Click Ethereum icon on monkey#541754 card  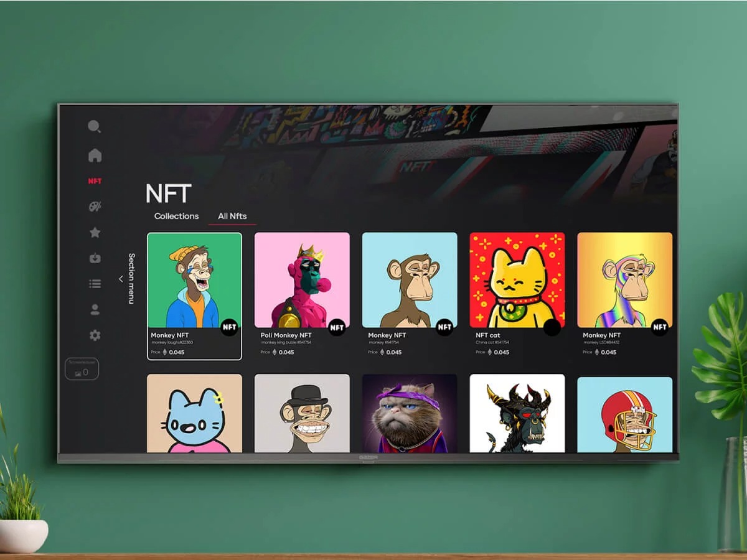(x=382, y=352)
